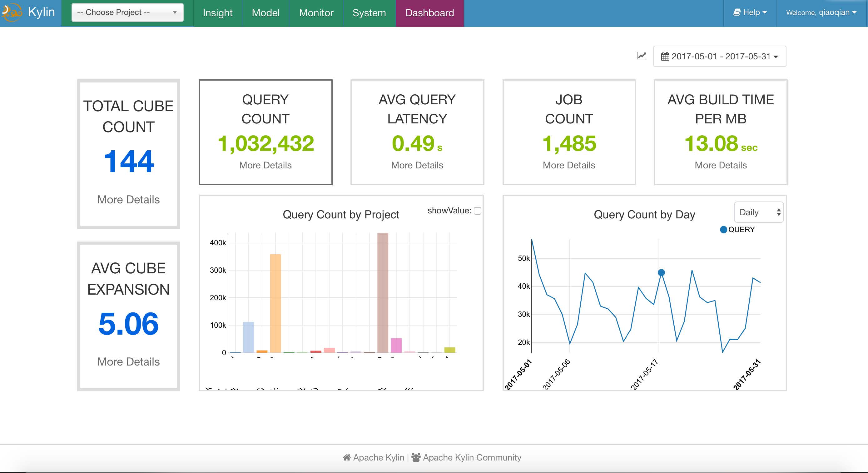Click the 1,485 job count value

[x=569, y=144]
